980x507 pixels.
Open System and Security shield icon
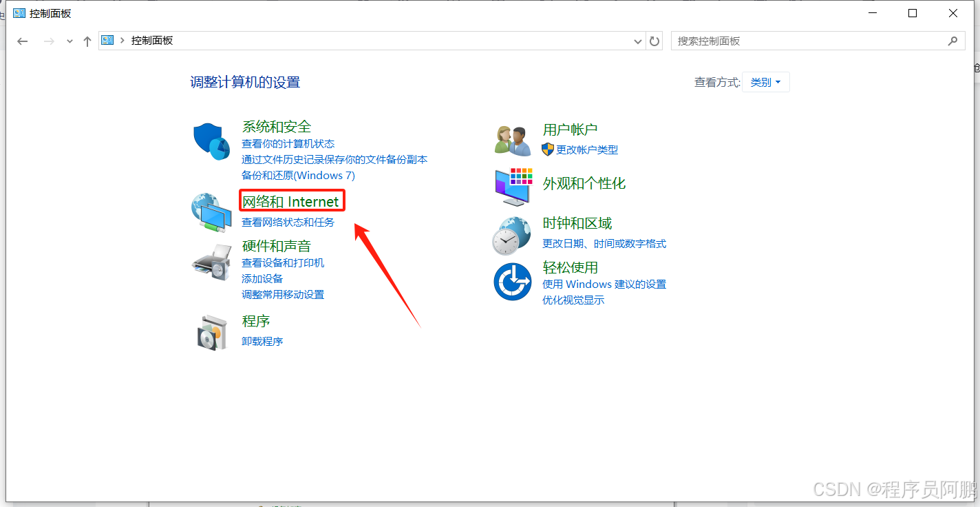[x=211, y=142]
